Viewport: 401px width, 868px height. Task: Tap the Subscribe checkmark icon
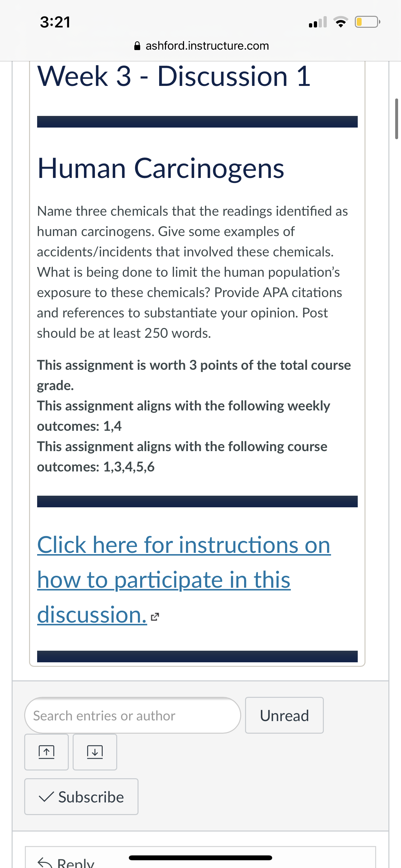pyautogui.click(x=46, y=797)
